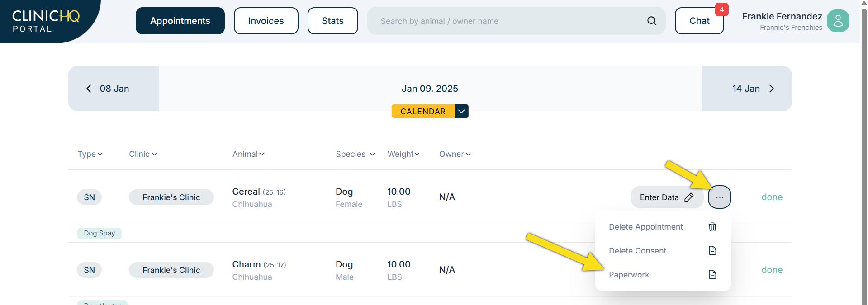Image resolution: width=868 pixels, height=305 pixels.
Task: Open the Invoices tab
Action: click(x=266, y=21)
